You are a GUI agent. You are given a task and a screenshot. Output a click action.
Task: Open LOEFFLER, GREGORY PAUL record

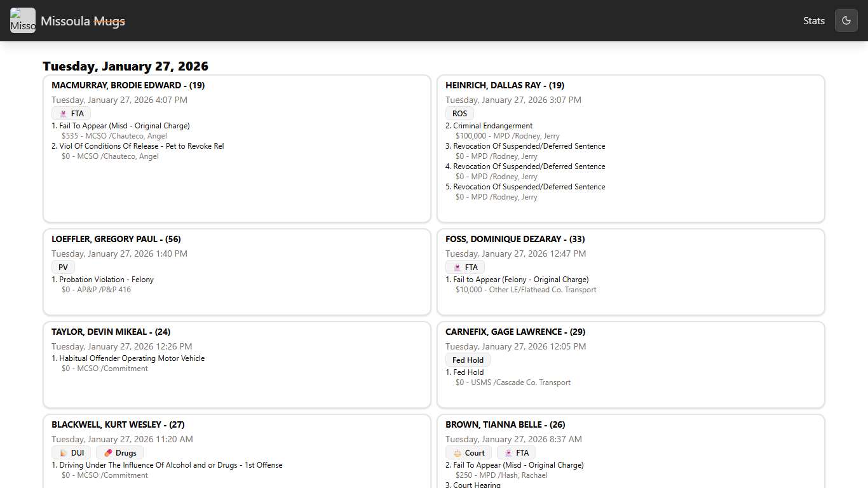[116, 239]
